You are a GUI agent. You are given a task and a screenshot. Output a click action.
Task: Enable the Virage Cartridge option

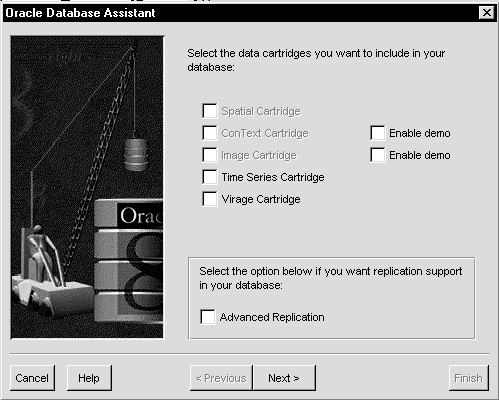pyautogui.click(x=210, y=199)
